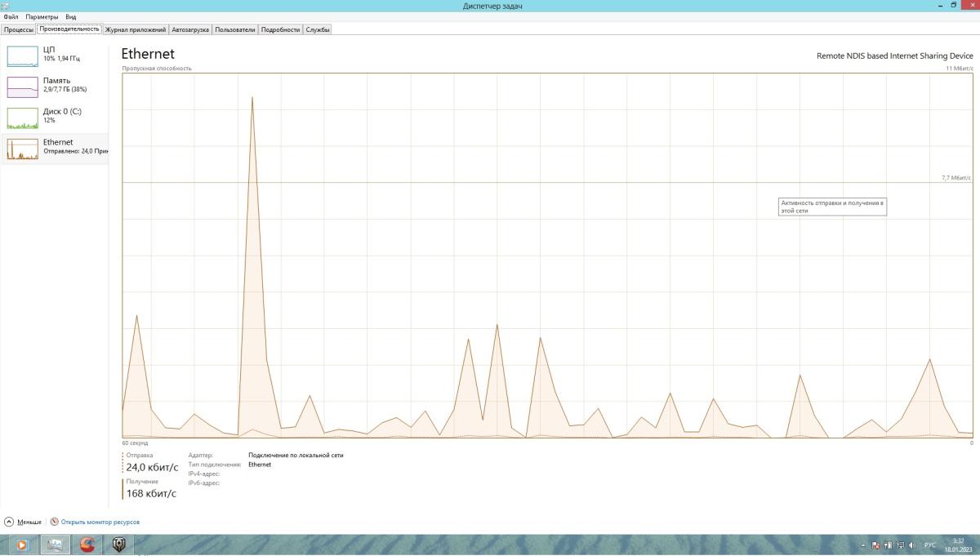Open the Вид menu
The height and width of the screenshot is (556, 980).
[x=71, y=16]
